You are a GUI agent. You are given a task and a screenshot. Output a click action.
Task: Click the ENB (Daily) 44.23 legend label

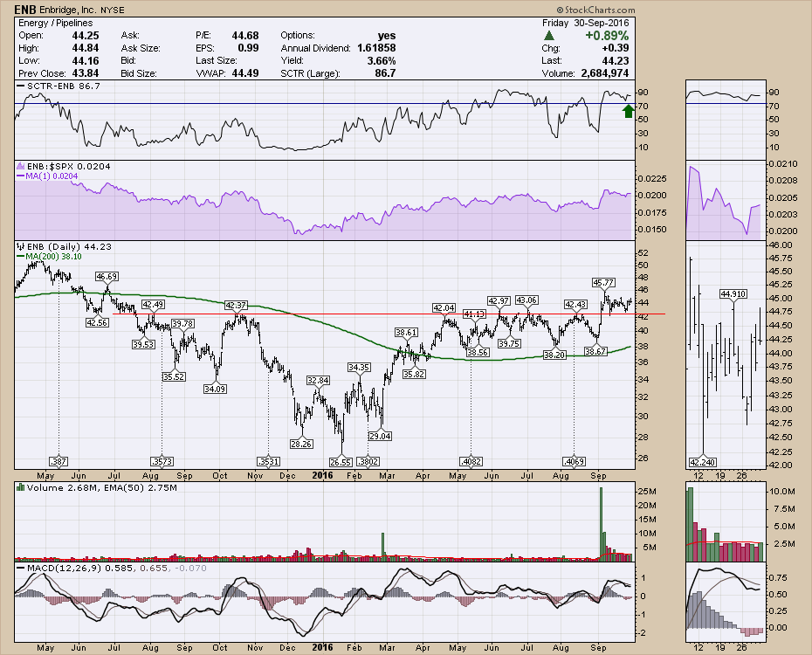click(69, 246)
